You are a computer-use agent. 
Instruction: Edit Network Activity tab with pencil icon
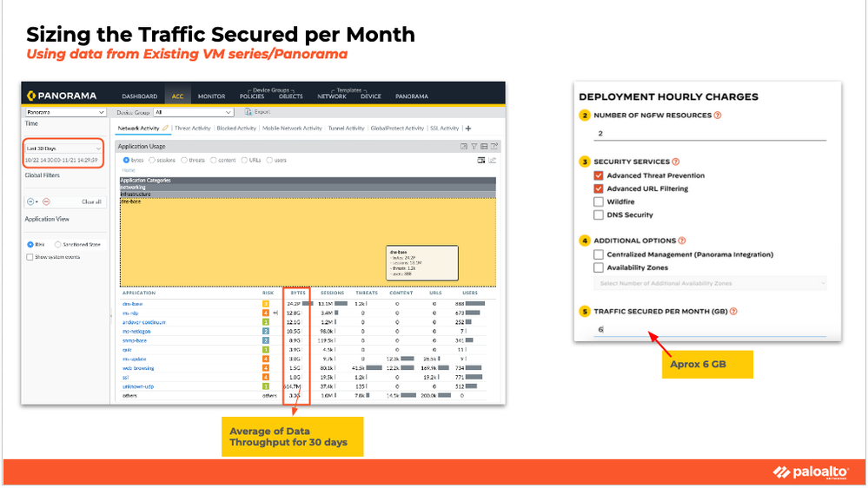(165, 128)
